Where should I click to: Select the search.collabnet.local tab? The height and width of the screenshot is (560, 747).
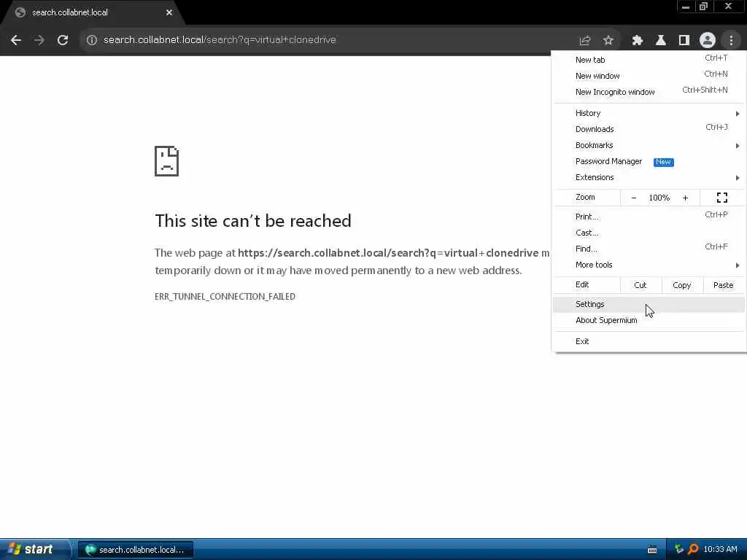click(x=93, y=12)
